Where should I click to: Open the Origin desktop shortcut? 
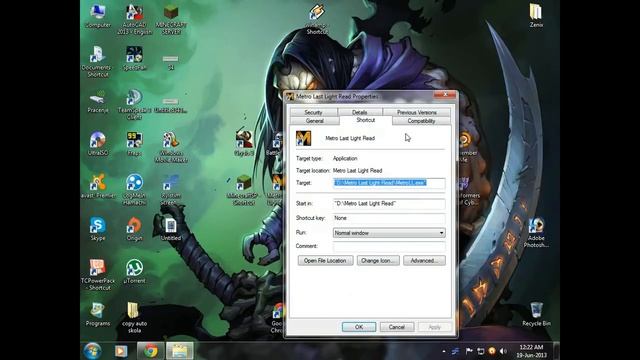(134, 229)
